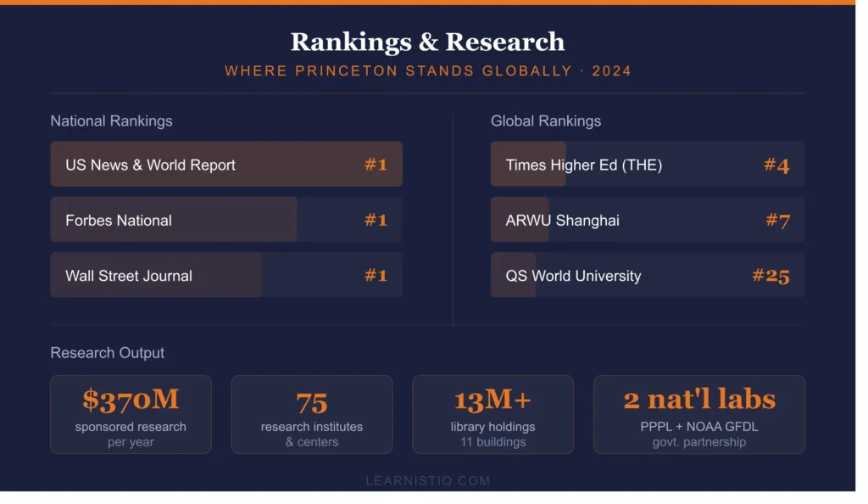Click the 'ARWU Shanghai' ranking row
This screenshot has width=868, height=504.
coord(647,219)
